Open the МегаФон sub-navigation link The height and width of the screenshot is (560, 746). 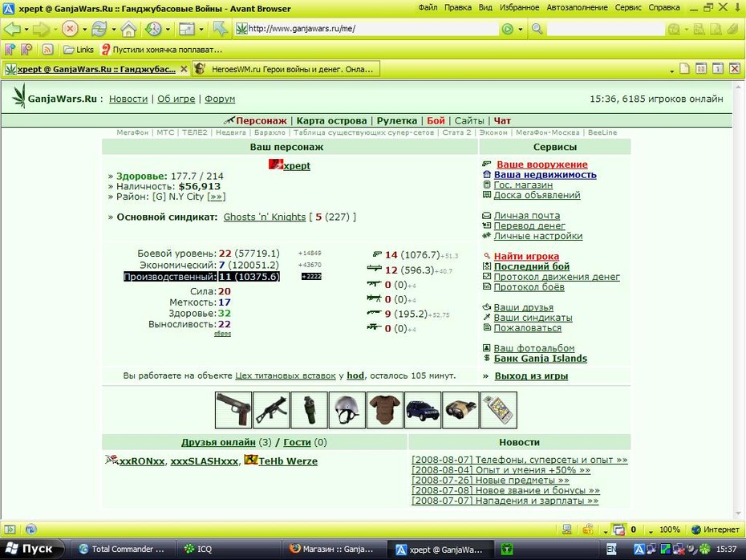click(x=132, y=132)
